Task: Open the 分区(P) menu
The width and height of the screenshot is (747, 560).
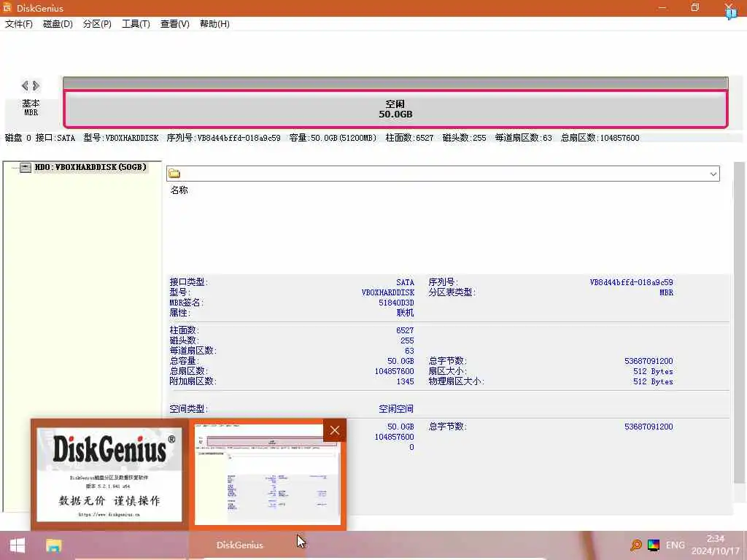Action: tap(97, 24)
